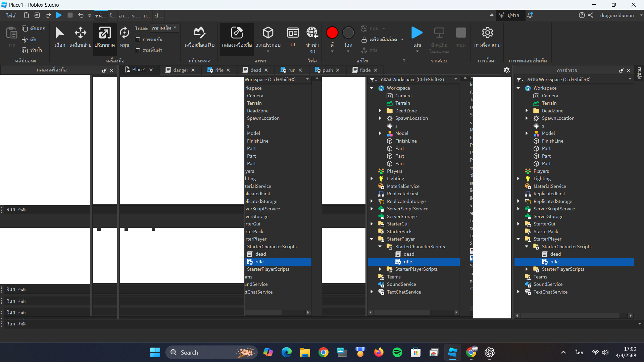The width and height of the screenshot is (644, 362).
Task: Close the Toolbox (กล่องเครื่องมือ) panel
Action: click(111, 70)
